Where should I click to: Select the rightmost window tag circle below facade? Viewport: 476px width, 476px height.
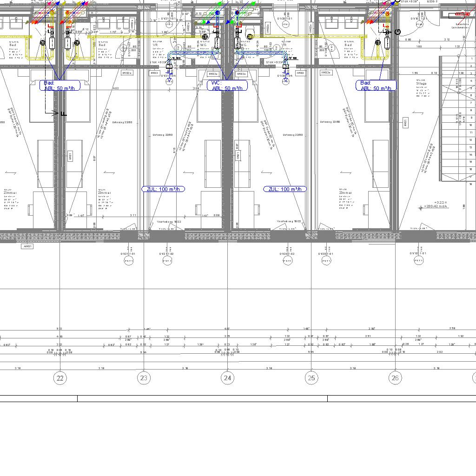click(x=418, y=261)
